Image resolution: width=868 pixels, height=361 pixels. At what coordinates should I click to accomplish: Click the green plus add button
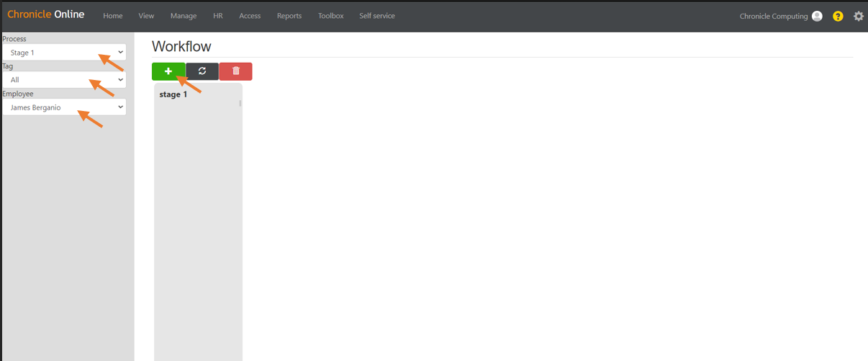tap(168, 71)
